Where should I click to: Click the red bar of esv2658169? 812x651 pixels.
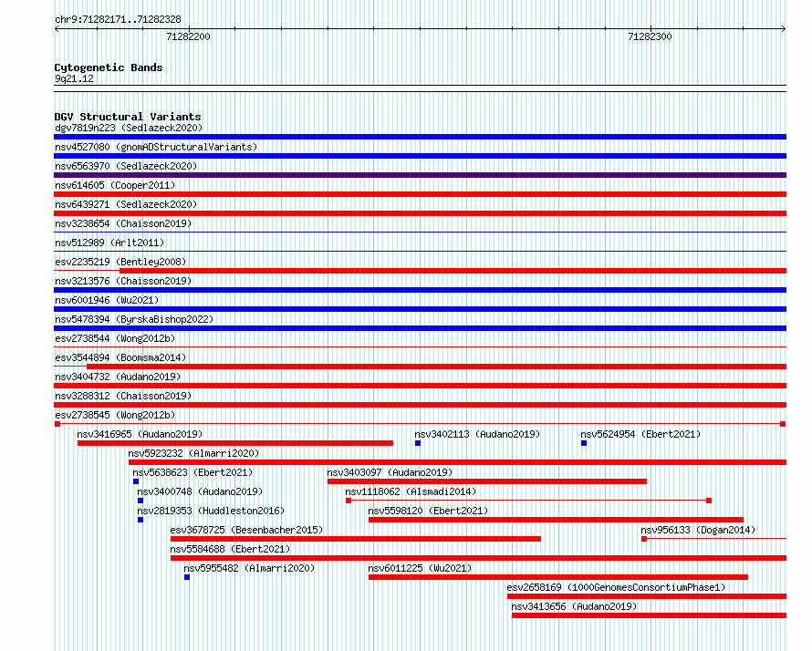tap(647, 596)
